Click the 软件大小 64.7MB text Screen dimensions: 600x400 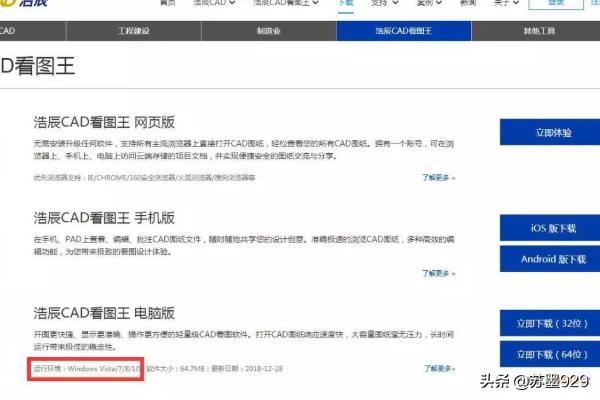pyautogui.click(x=176, y=369)
